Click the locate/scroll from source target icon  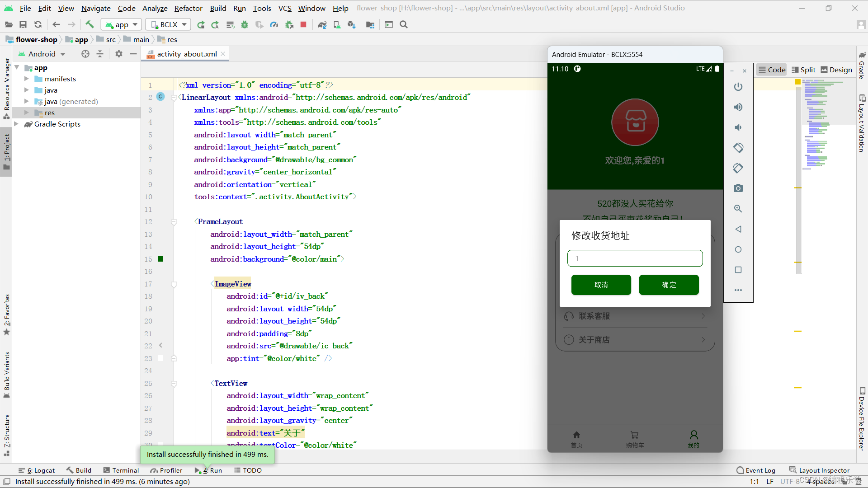point(85,54)
